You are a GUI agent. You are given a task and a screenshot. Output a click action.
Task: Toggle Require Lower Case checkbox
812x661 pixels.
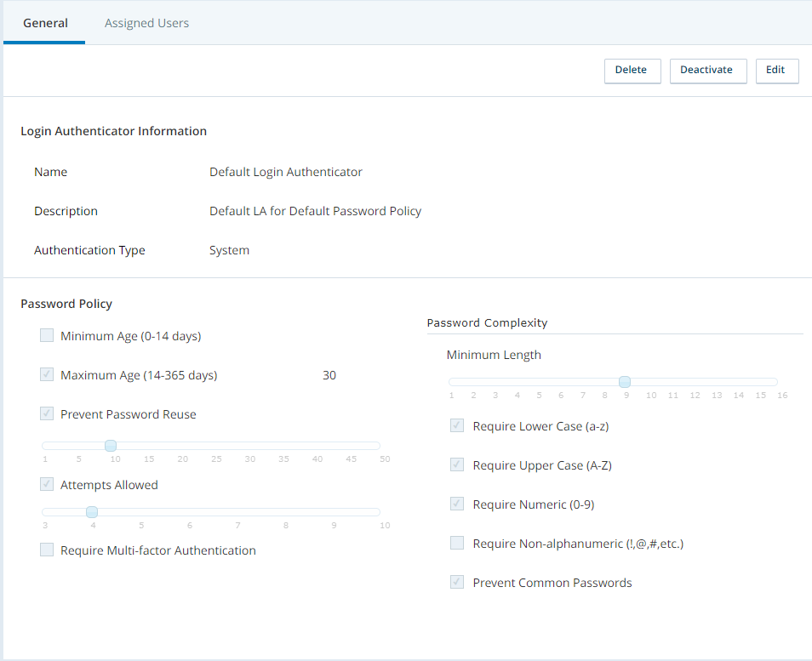tap(457, 426)
